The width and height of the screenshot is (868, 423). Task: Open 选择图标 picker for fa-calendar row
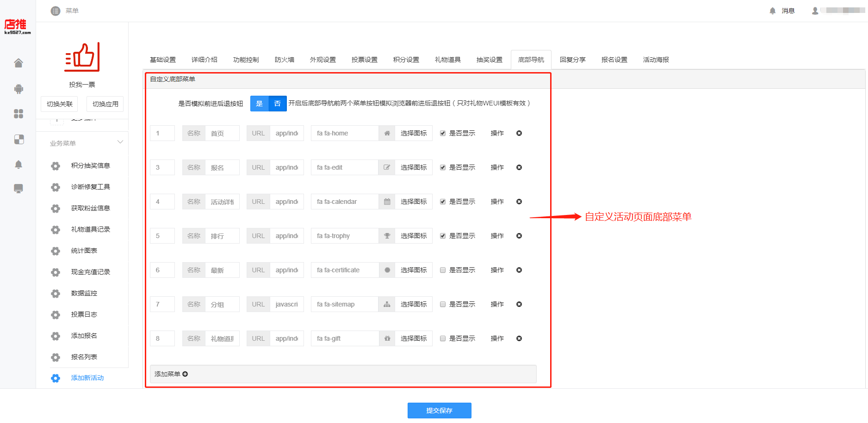pos(414,202)
